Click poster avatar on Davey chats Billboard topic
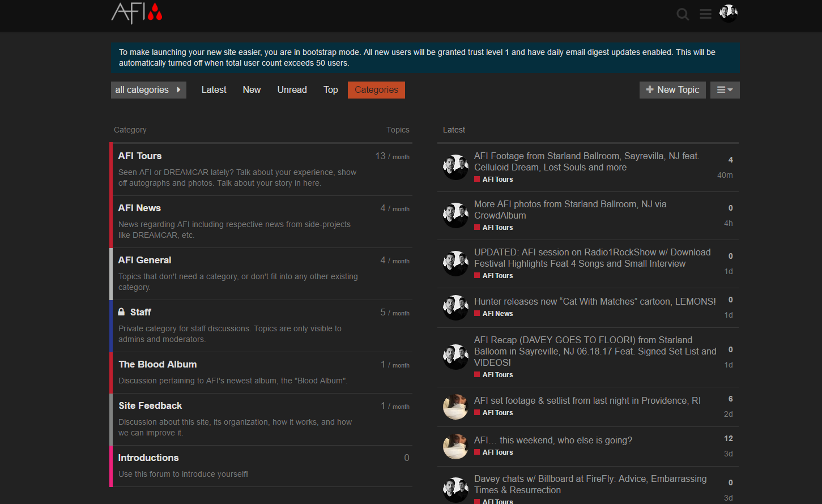Screen dimensions: 822x504 [x=455, y=490]
